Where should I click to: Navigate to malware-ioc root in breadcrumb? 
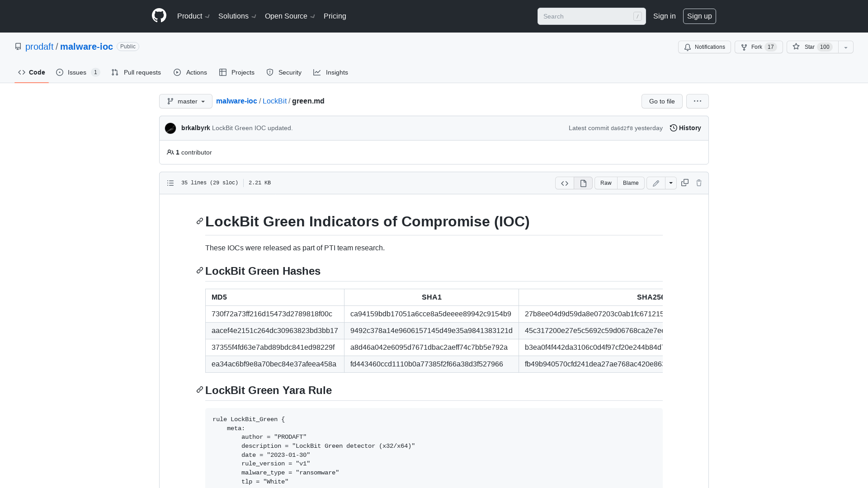coord(236,101)
